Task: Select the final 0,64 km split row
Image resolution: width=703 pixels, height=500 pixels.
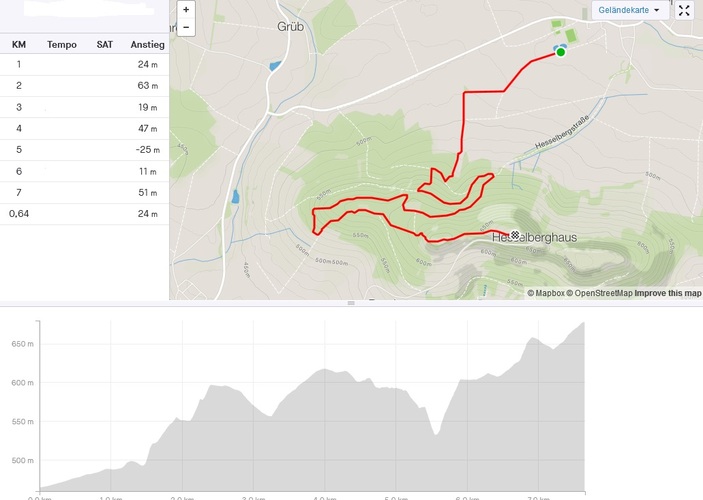Action: point(84,213)
